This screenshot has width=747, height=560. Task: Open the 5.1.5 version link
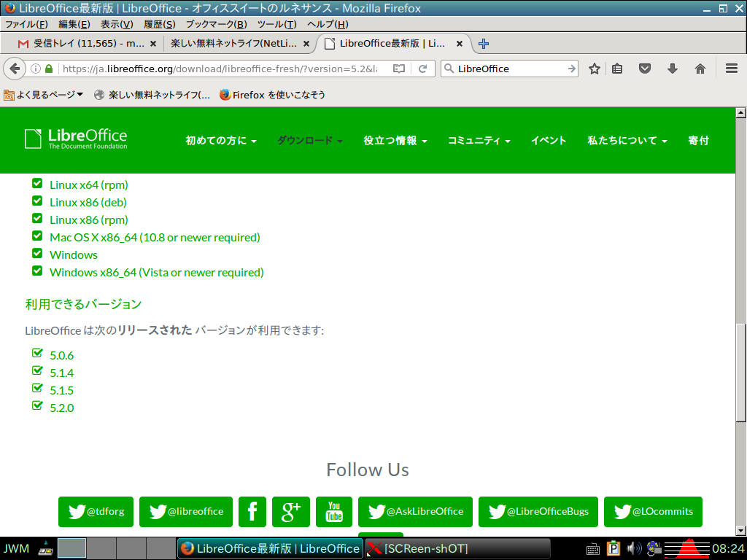coord(62,391)
